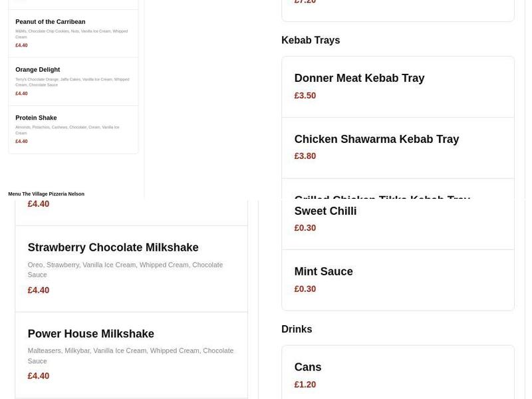Pick the Power House Milkshake title
This screenshot has width=532, height=399.
coord(91,334)
